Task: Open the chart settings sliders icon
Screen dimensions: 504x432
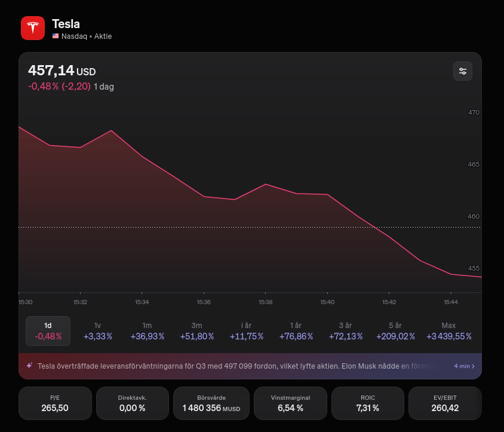Action: 463,71
